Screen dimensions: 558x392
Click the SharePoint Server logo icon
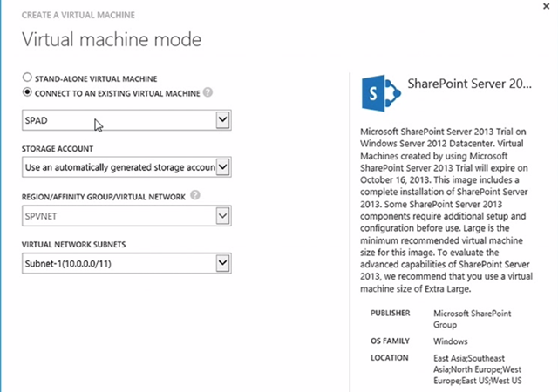click(x=381, y=93)
